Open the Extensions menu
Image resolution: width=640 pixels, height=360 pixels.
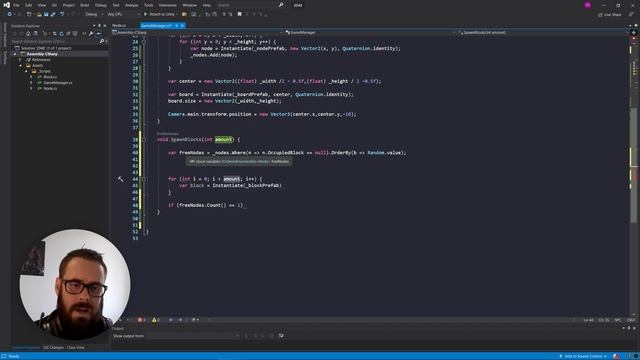click(x=168, y=5)
